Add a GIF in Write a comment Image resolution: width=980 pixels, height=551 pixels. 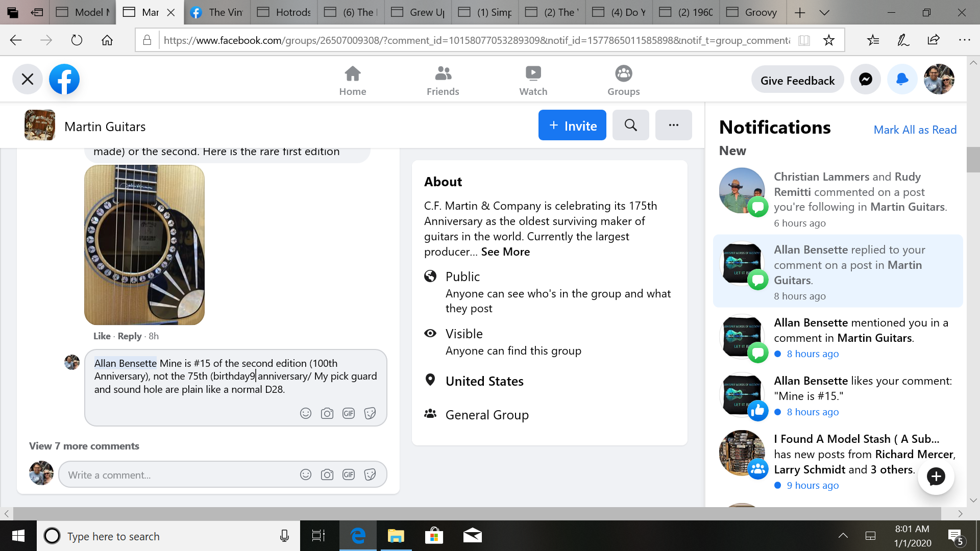pos(349,475)
